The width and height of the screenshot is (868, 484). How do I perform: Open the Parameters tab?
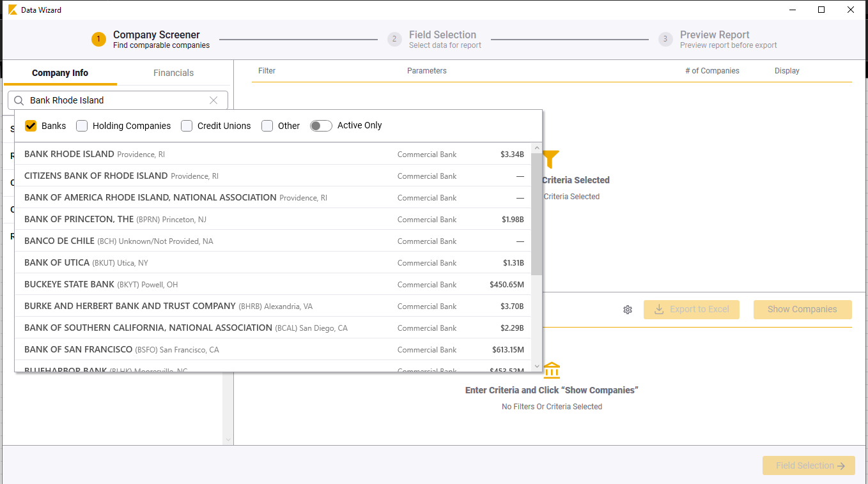(x=426, y=71)
